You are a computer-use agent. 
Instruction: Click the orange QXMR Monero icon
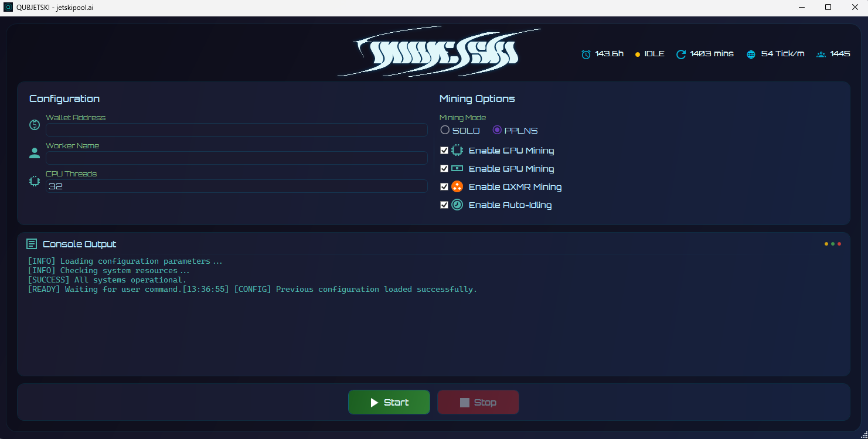click(457, 187)
